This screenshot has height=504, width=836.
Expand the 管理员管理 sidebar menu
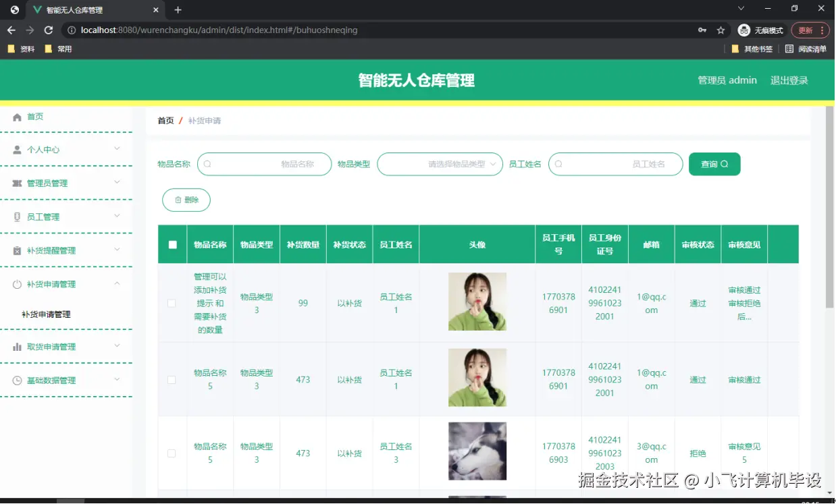pos(117,183)
